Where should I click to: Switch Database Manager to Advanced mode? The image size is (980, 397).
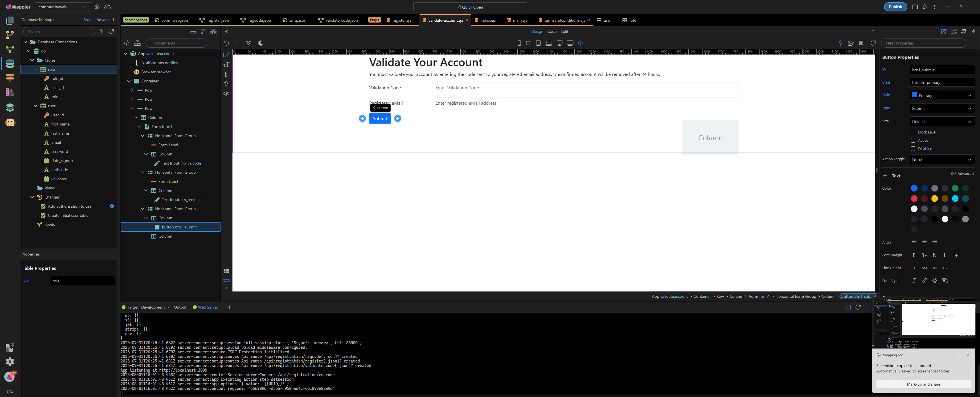(x=105, y=20)
